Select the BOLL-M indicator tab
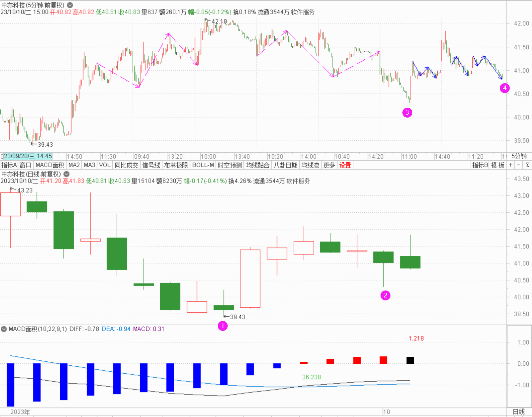Screen dimensions: 532x417 point(203,165)
